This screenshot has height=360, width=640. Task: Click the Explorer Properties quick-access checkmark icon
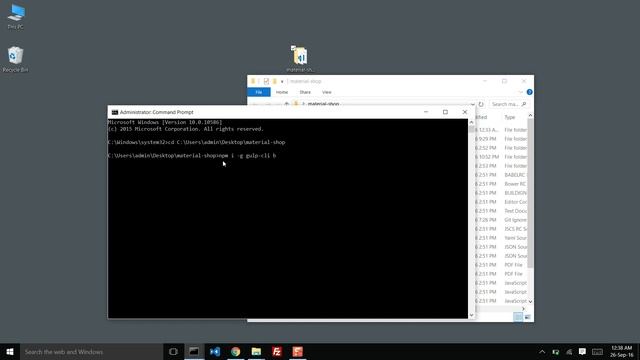tap(266, 81)
